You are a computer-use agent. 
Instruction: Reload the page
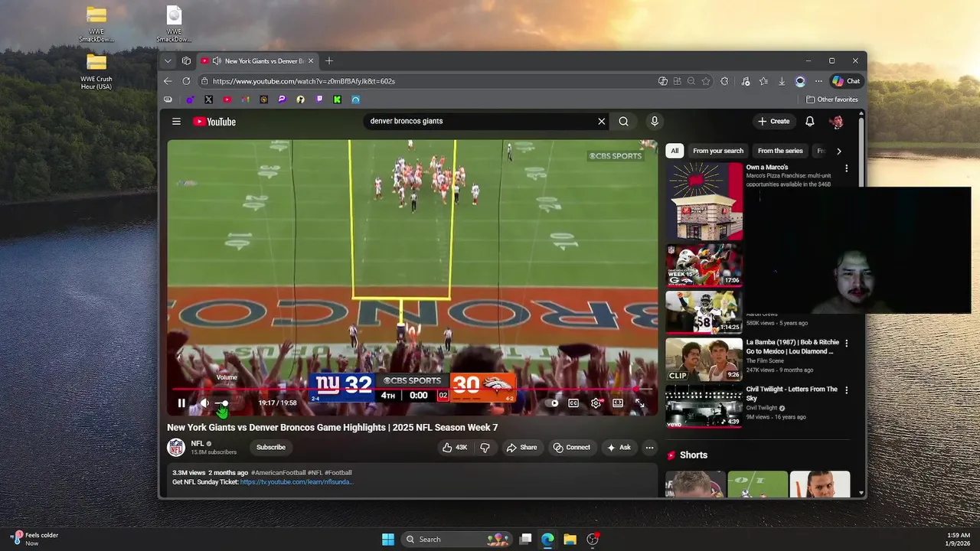click(186, 81)
